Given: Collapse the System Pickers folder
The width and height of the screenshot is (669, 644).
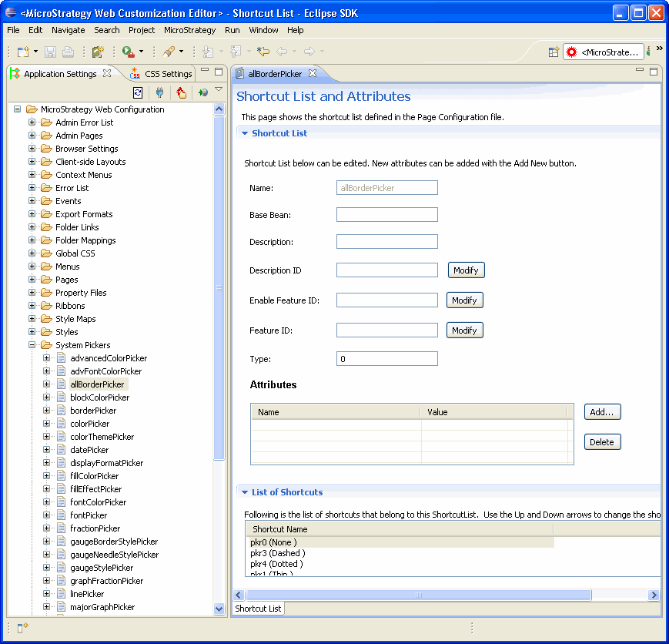Looking at the screenshot, I should [32, 345].
